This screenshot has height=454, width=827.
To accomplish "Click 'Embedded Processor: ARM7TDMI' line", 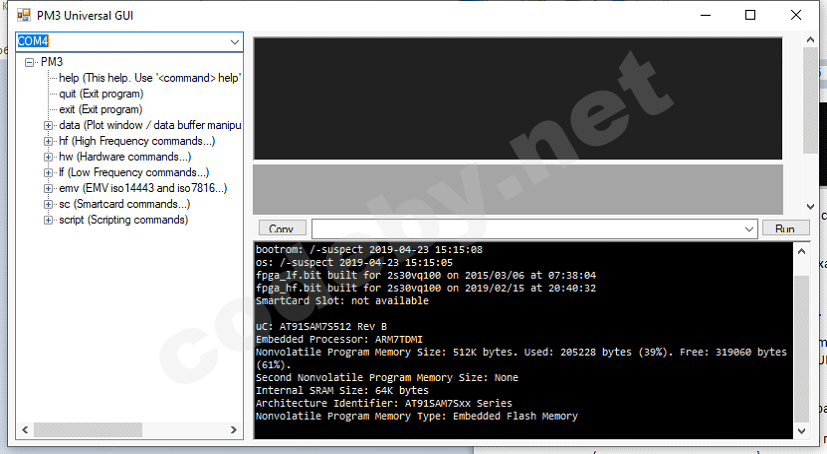I will click(339, 339).
